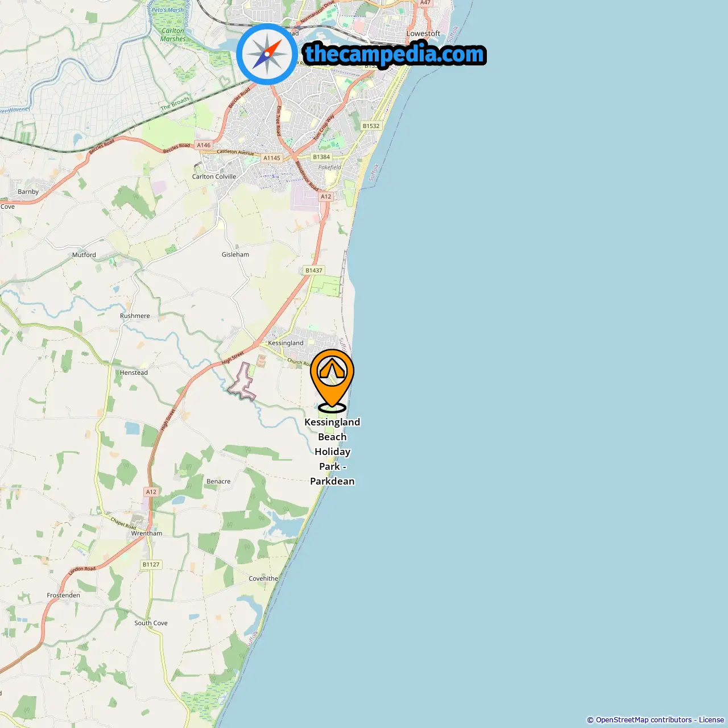
Task: Click the Benacre place label
Action: [x=218, y=481]
